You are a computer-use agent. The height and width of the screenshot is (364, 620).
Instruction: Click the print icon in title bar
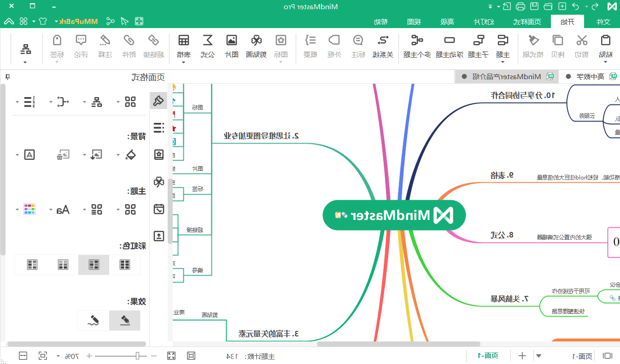point(521,6)
